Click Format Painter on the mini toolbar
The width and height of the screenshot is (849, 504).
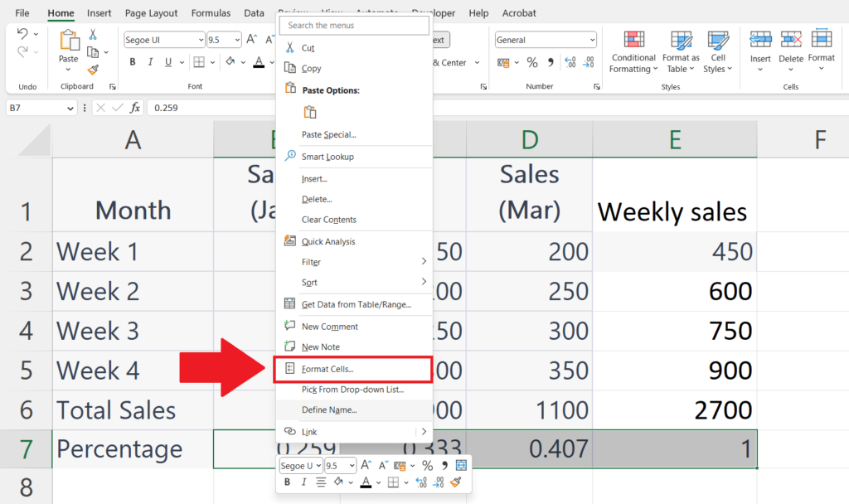[455, 482]
